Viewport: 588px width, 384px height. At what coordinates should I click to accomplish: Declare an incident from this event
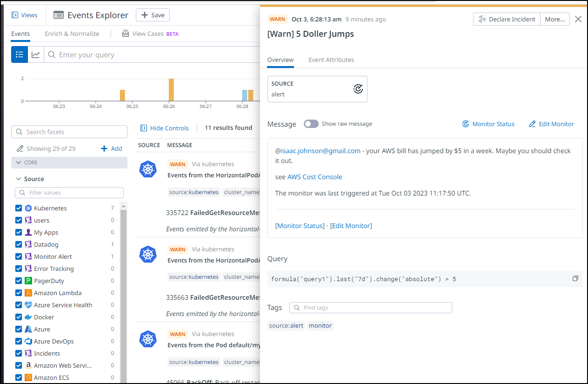[x=507, y=19]
